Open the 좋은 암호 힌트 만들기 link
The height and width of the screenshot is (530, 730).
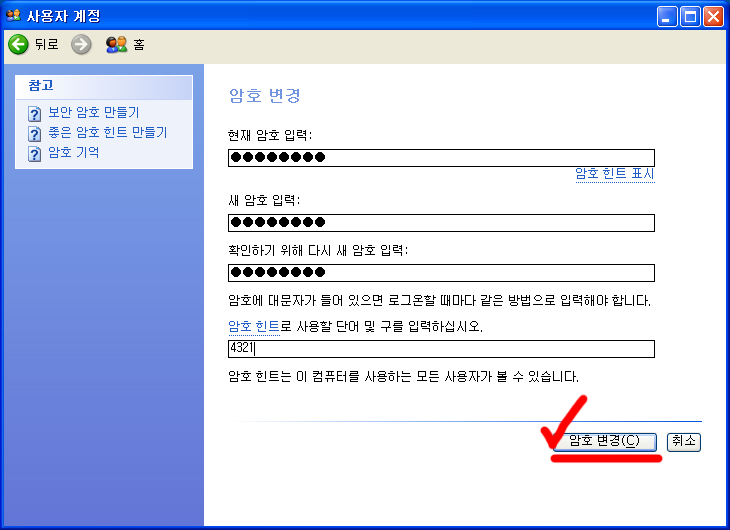coord(108,133)
